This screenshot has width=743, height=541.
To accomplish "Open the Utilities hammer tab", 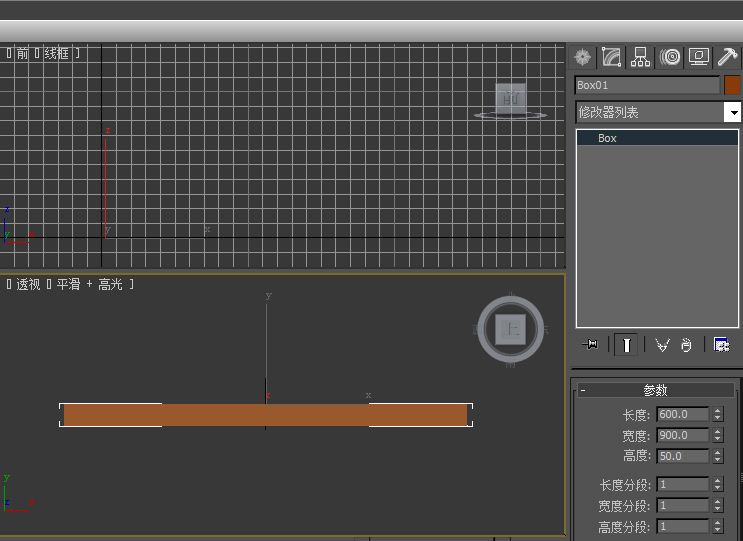I will 727,57.
